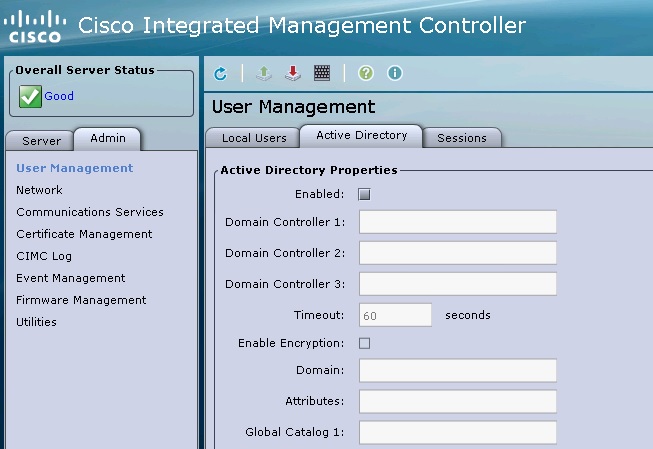This screenshot has width=653, height=449.
Task: Click the Domain input field
Action: pyautogui.click(x=458, y=370)
